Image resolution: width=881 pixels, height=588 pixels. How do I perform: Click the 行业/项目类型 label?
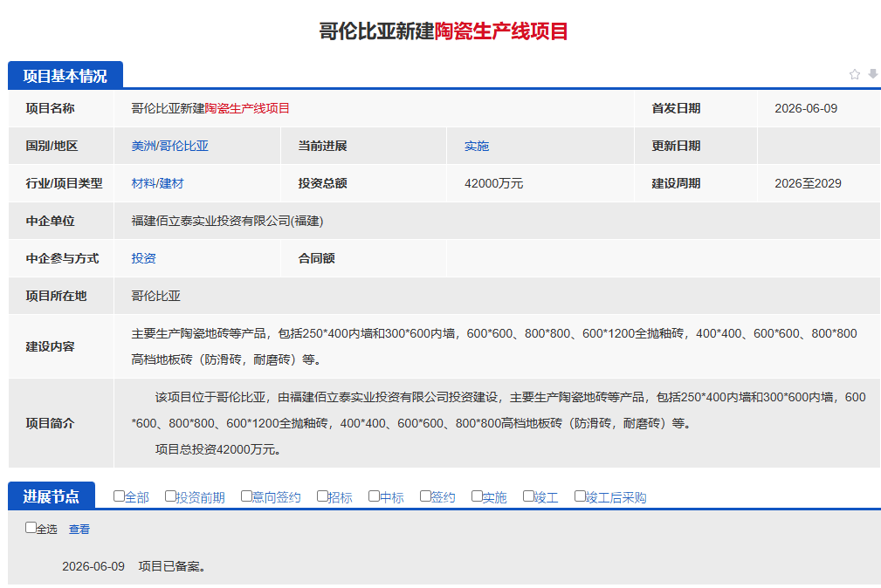point(64,184)
